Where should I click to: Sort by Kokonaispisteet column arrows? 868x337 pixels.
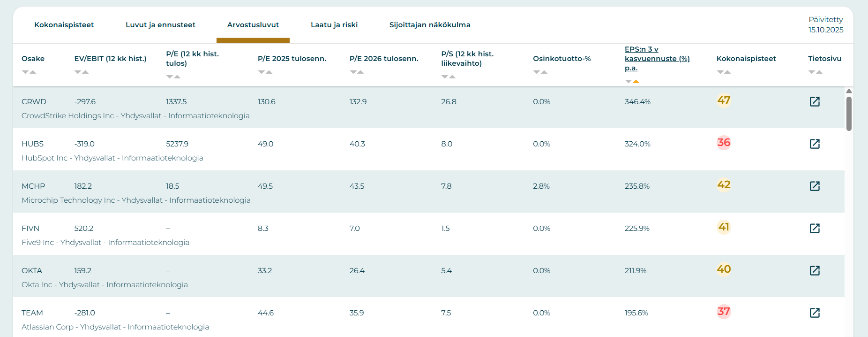(724, 72)
